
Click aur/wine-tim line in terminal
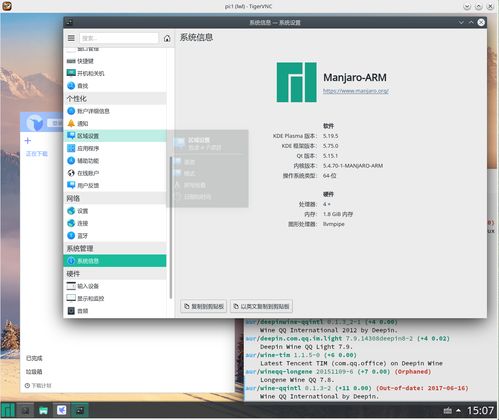301,355
